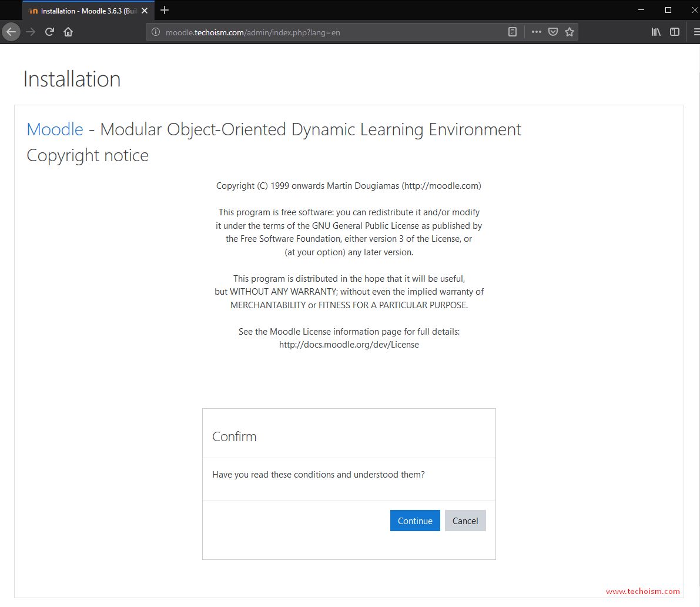Follow the blue Moodle heading link
This screenshot has width=700, height=607.
(x=55, y=129)
